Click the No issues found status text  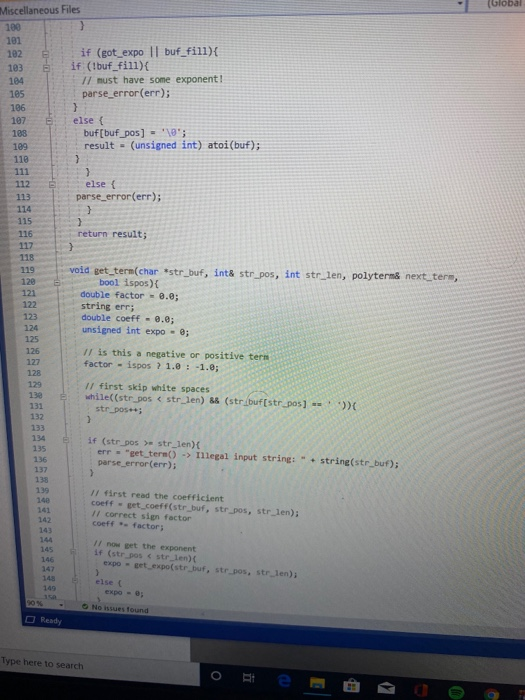[120, 608]
